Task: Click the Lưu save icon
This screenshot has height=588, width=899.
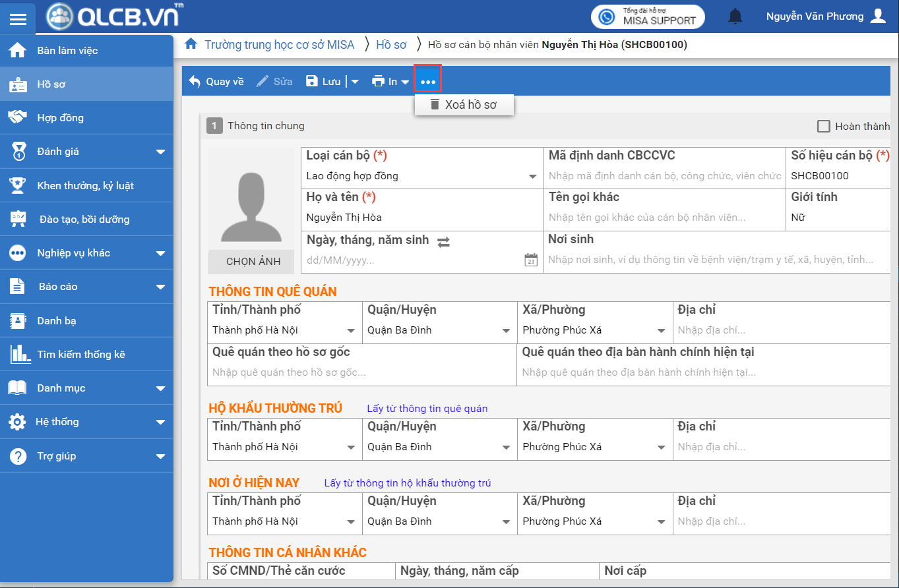Action: click(312, 81)
